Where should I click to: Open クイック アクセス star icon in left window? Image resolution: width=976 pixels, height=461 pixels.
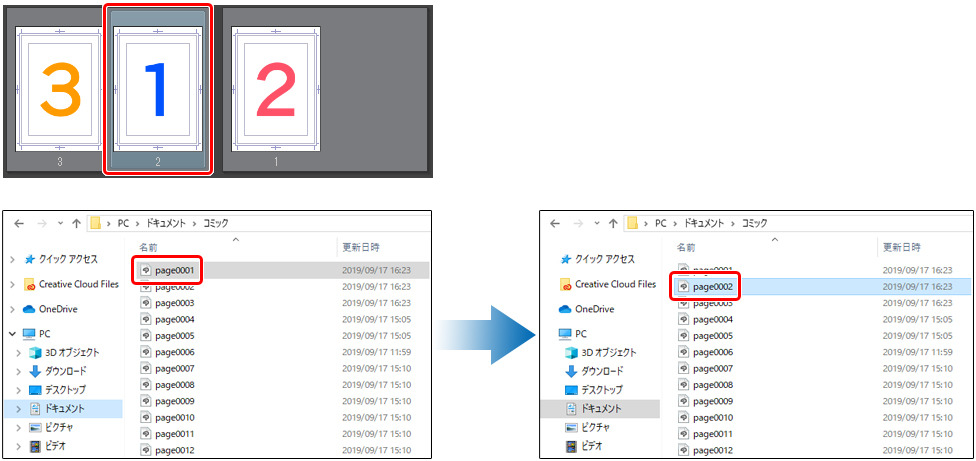[x=29, y=259]
